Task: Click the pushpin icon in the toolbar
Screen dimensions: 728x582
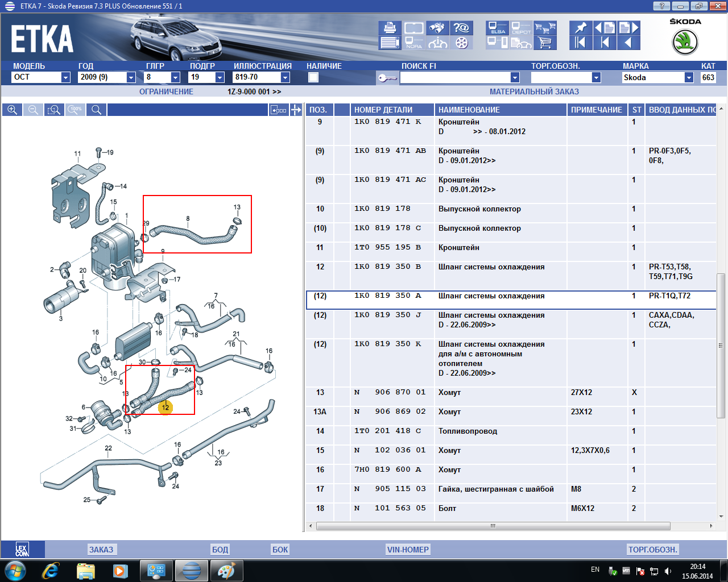Action: 580,28
